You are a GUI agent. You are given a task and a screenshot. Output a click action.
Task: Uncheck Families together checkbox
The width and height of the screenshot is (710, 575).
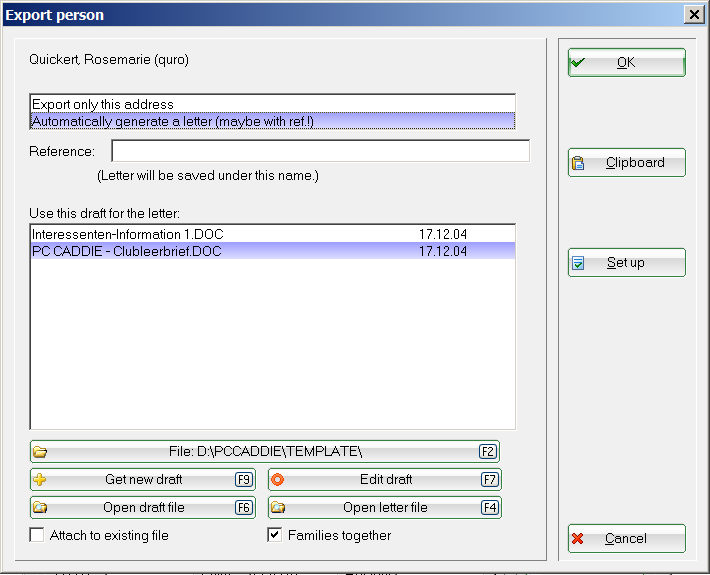click(x=274, y=535)
